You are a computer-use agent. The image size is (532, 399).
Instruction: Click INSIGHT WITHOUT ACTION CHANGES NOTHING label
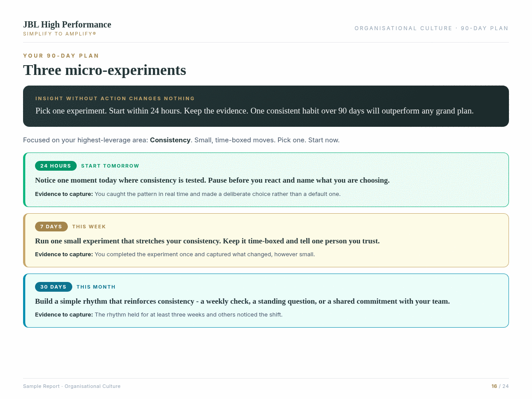115,98
